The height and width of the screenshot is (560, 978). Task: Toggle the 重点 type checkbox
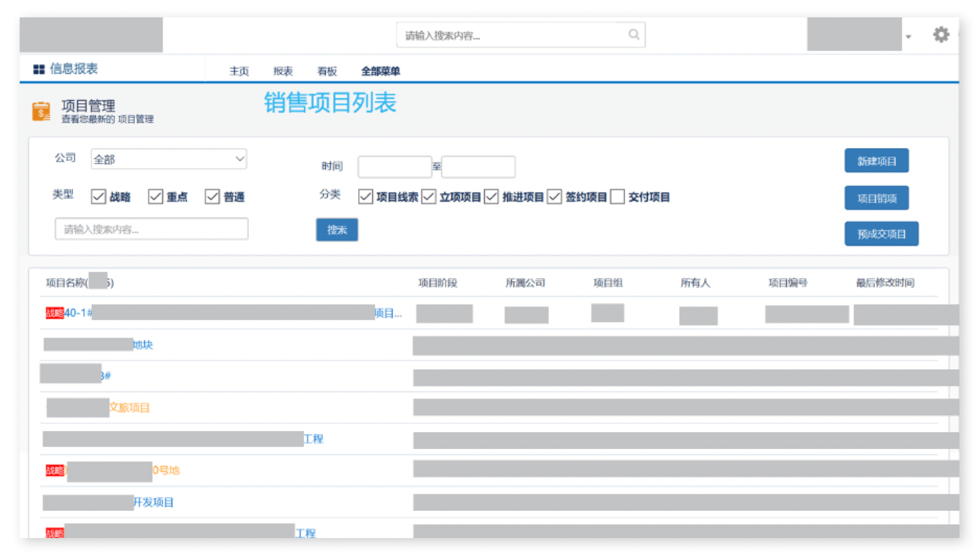155,197
